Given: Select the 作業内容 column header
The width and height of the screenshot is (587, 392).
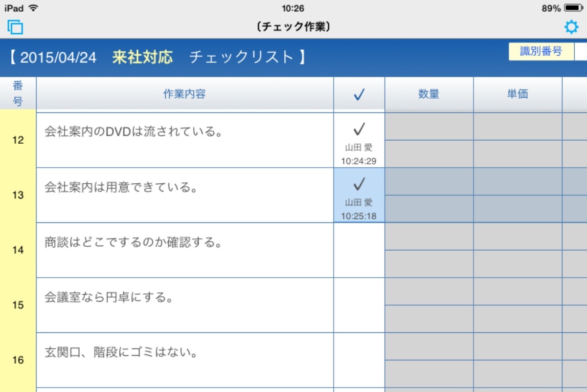Looking at the screenshot, I should pyautogui.click(x=185, y=95).
